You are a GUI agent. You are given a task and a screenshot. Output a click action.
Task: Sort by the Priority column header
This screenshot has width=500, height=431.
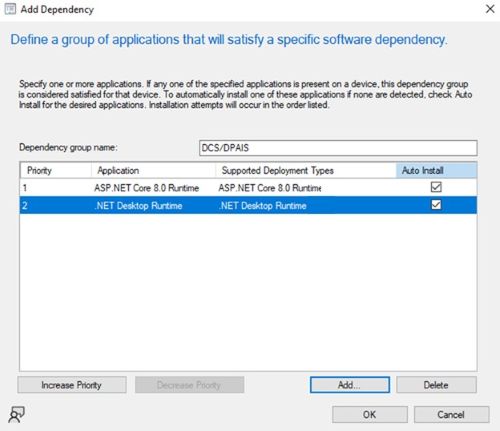pos(55,170)
